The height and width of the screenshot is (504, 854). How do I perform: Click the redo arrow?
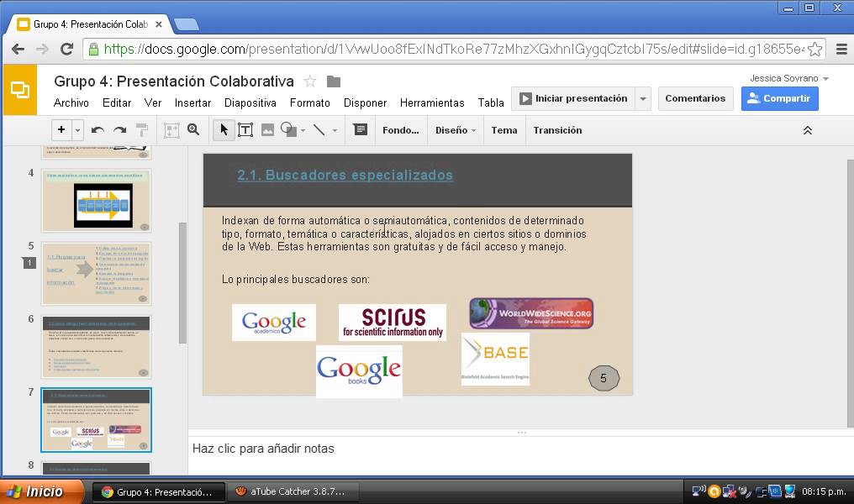[120, 130]
